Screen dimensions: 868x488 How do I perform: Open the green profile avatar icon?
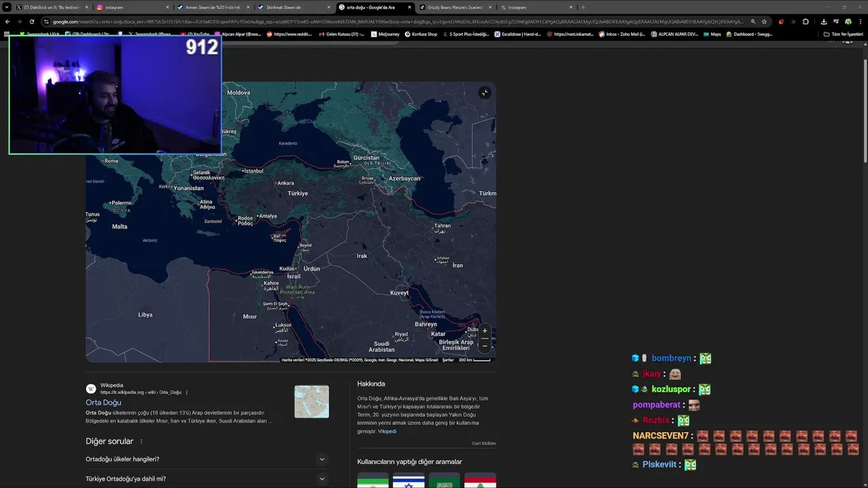(848, 22)
